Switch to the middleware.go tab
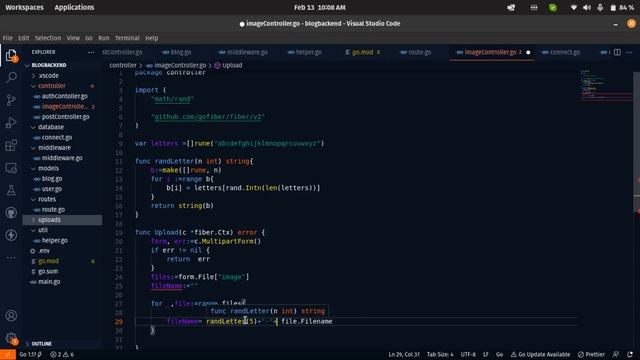 pos(243,52)
